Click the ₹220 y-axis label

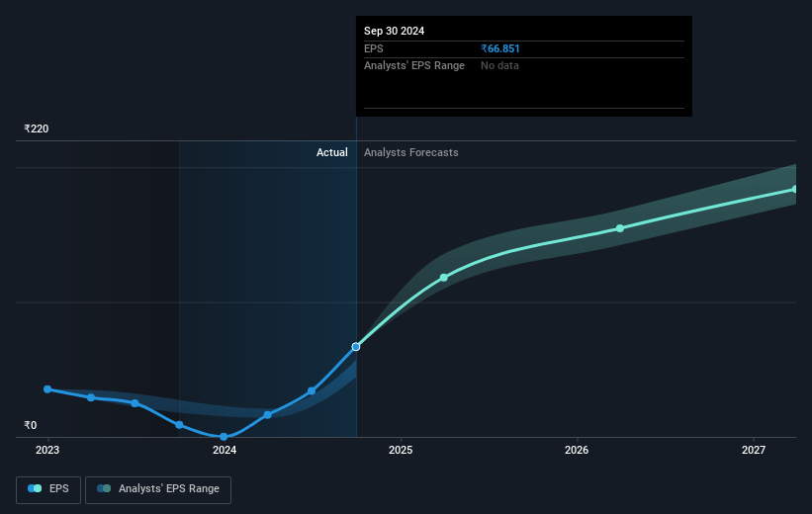(37, 128)
